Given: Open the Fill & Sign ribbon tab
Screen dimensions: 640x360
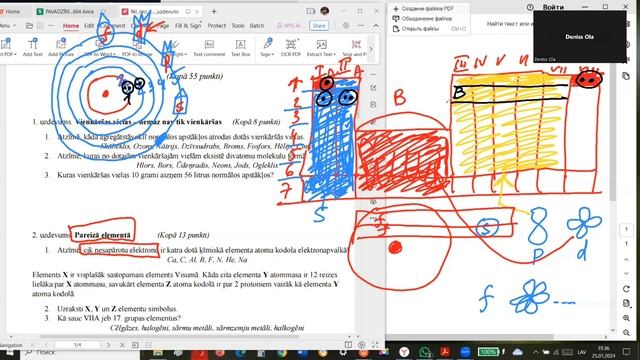Looking at the screenshot, I should 188,25.
